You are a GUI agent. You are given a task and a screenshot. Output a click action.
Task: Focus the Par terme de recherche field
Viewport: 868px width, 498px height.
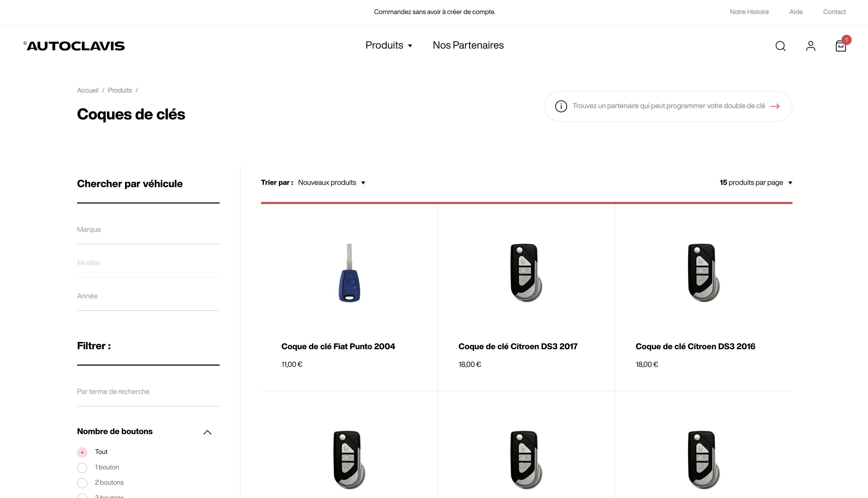pos(148,392)
